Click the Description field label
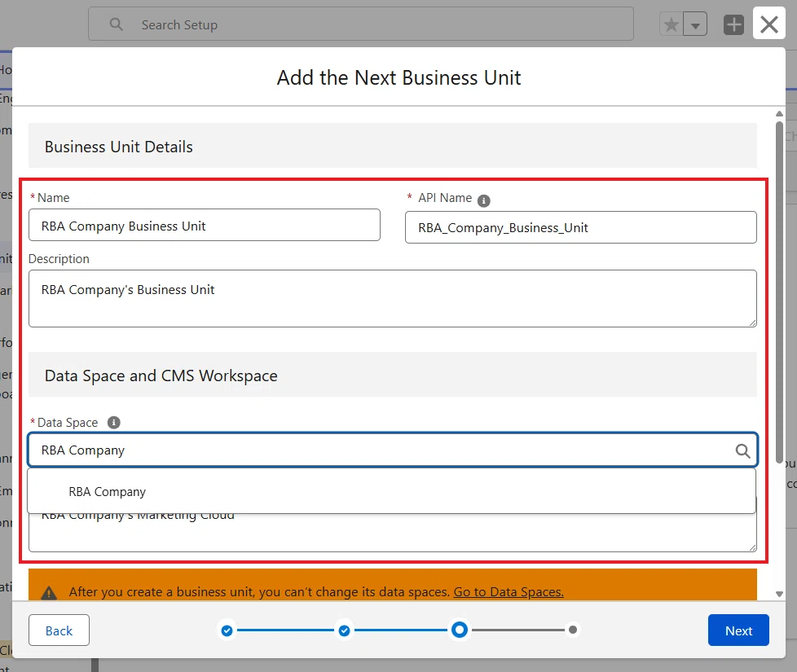This screenshot has height=672, width=797. (59, 259)
